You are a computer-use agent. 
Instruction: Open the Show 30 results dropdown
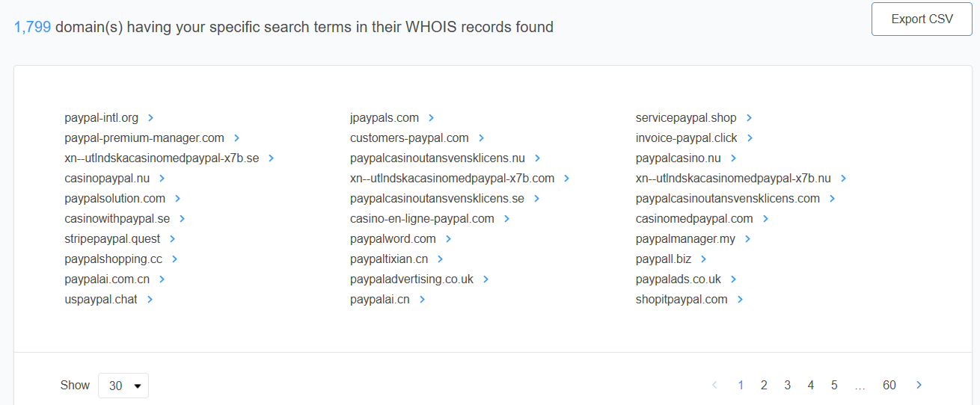123,386
